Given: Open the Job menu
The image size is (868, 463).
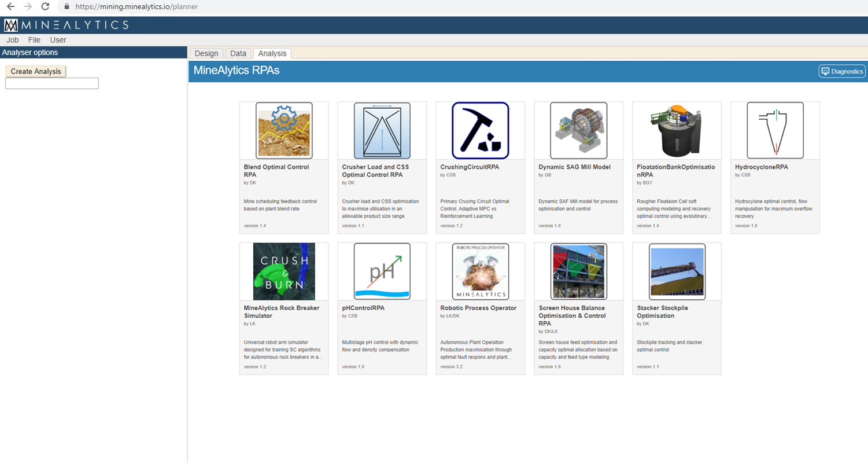Looking at the screenshot, I should tap(13, 40).
